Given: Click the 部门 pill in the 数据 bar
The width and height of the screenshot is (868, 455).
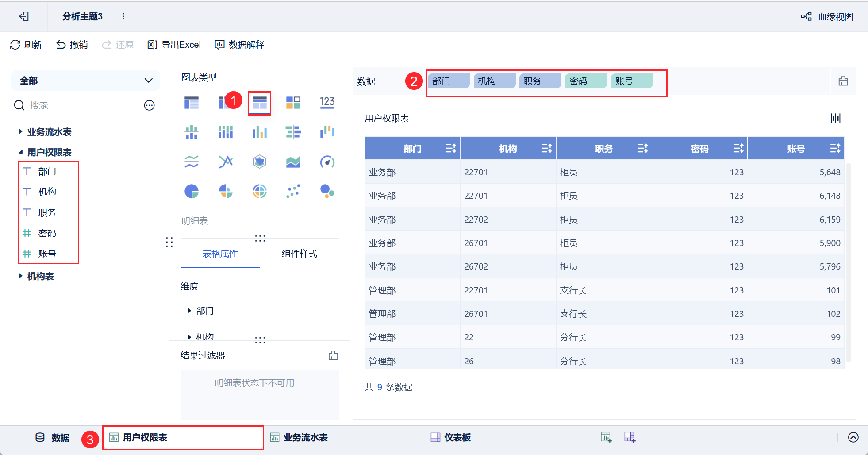Looking at the screenshot, I should point(449,81).
